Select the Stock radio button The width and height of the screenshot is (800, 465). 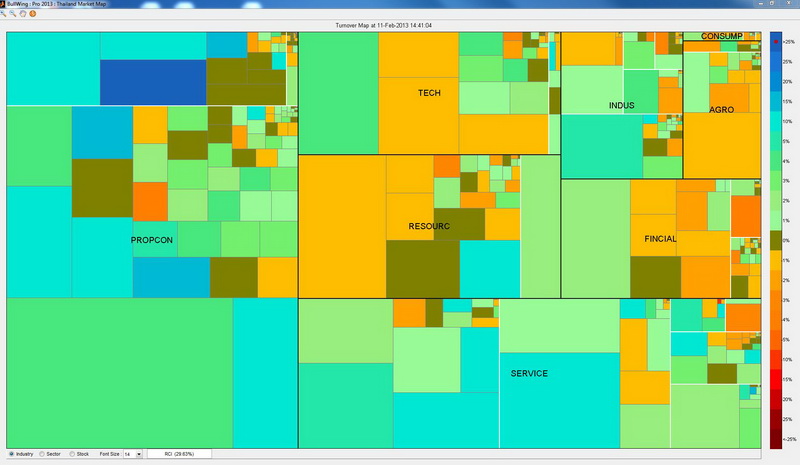tap(71, 454)
